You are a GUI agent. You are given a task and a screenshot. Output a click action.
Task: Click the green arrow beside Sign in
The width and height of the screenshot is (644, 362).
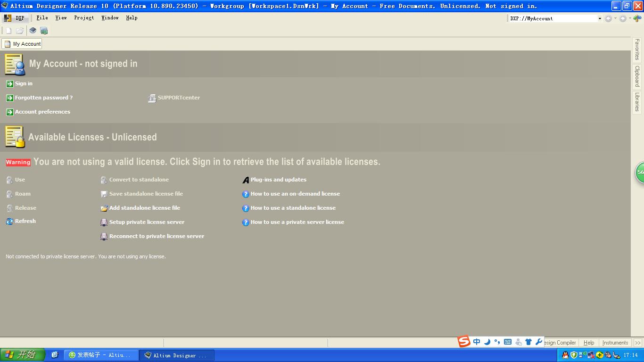coord(9,84)
